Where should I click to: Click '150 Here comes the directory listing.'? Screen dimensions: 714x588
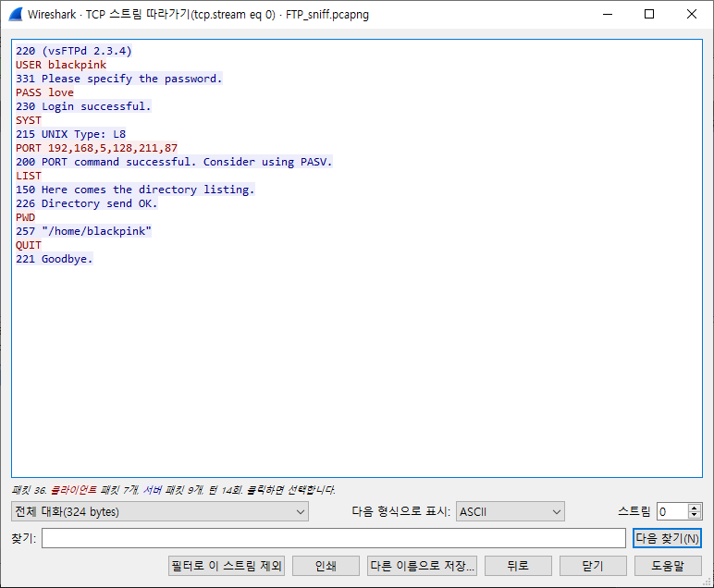click(x=135, y=190)
